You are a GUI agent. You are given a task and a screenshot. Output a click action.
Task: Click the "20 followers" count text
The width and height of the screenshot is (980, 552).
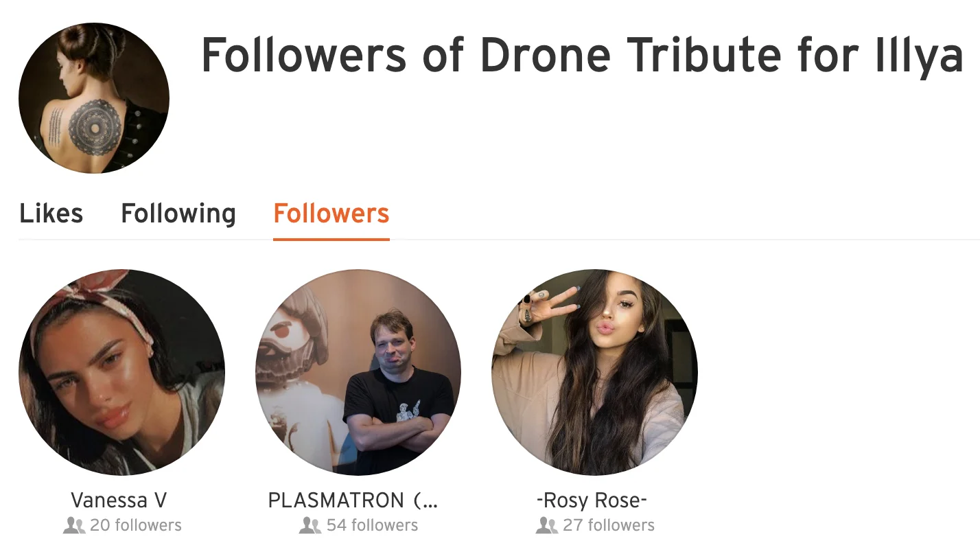tap(136, 526)
